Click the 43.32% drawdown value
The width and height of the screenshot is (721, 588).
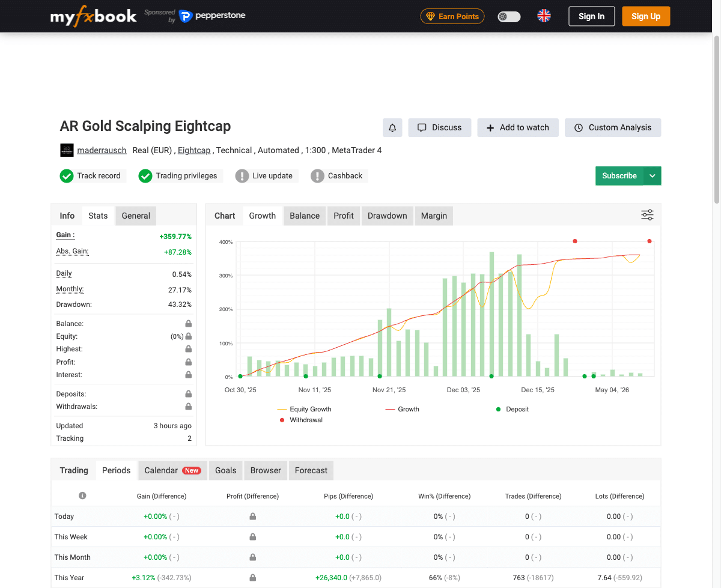pos(180,305)
